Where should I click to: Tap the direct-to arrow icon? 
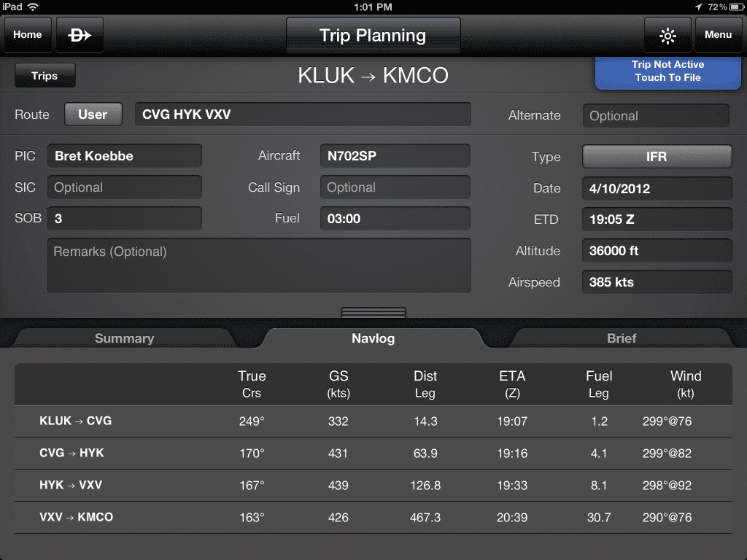tap(79, 34)
